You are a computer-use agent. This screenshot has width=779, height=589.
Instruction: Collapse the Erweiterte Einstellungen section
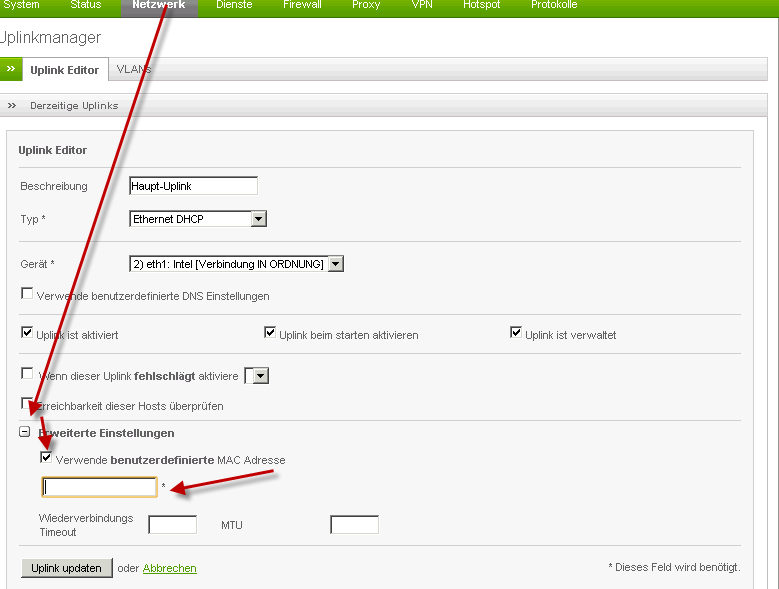point(26,433)
